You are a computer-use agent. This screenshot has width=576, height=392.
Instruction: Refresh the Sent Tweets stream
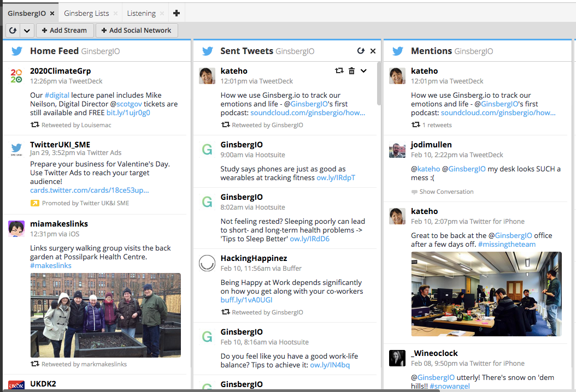click(361, 51)
